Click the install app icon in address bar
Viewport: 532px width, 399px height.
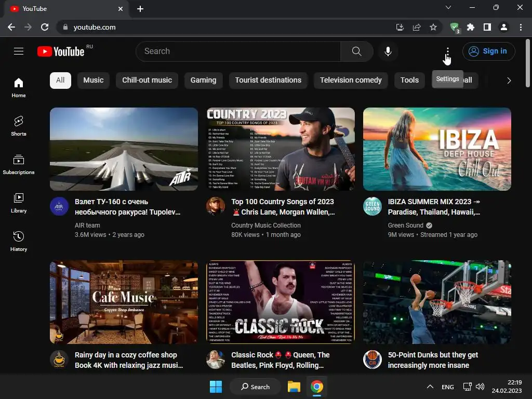pos(400,27)
